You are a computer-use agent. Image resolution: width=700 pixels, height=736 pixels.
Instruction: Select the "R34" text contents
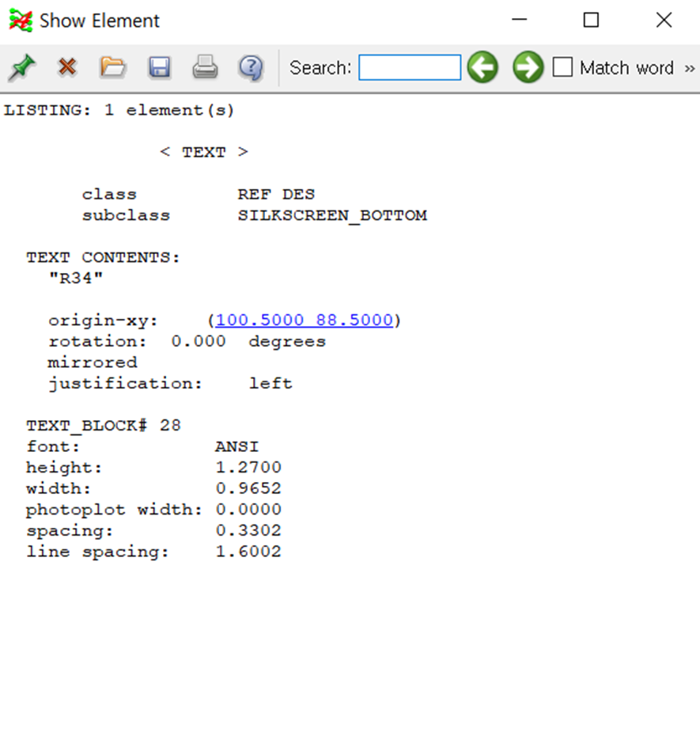76,278
